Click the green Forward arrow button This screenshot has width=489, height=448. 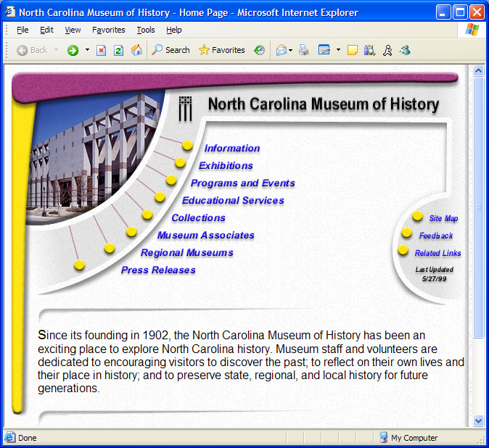[73, 50]
